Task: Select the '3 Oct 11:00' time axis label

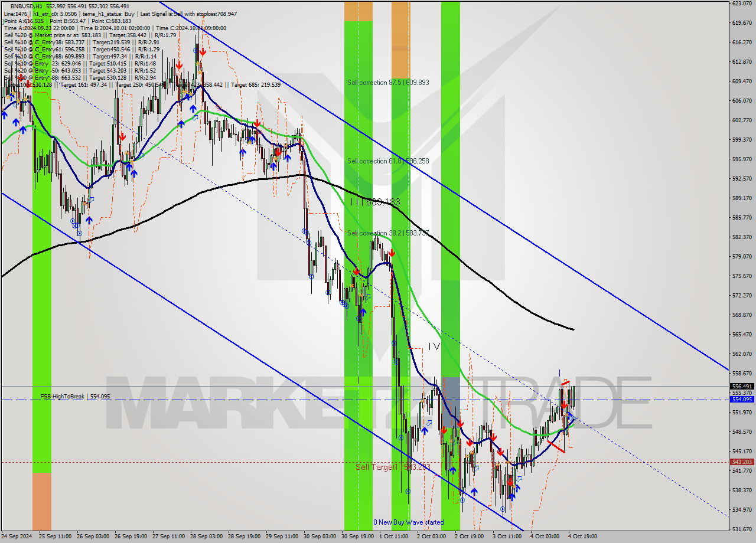Action: pos(507,537)
